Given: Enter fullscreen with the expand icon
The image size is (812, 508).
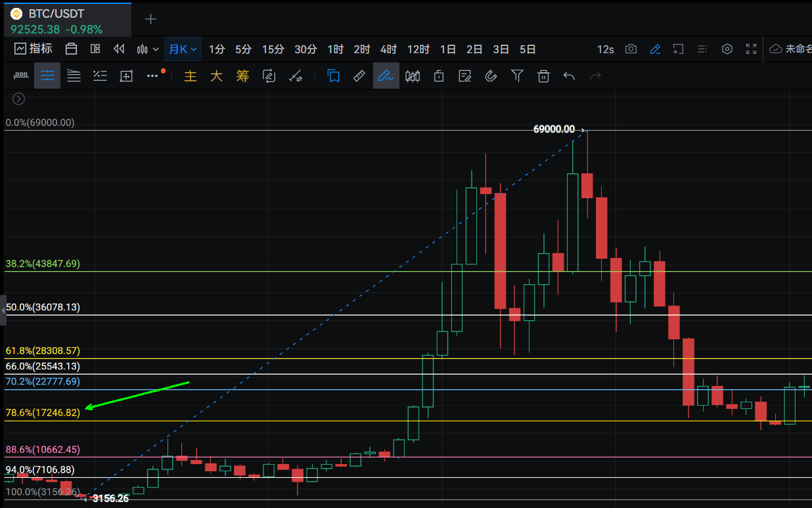Looking at the screenshot, I should coord(752,49).
